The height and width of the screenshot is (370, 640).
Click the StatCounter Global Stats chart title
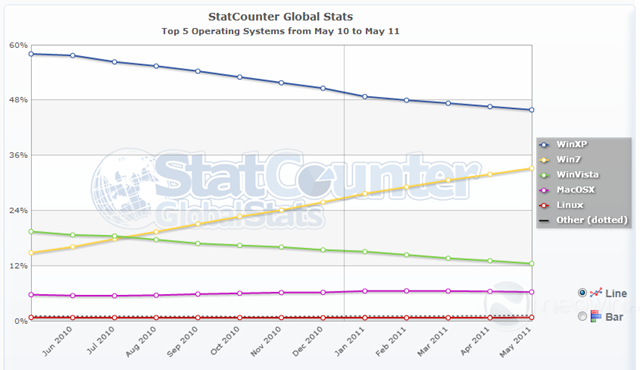[x=280, y=17]
